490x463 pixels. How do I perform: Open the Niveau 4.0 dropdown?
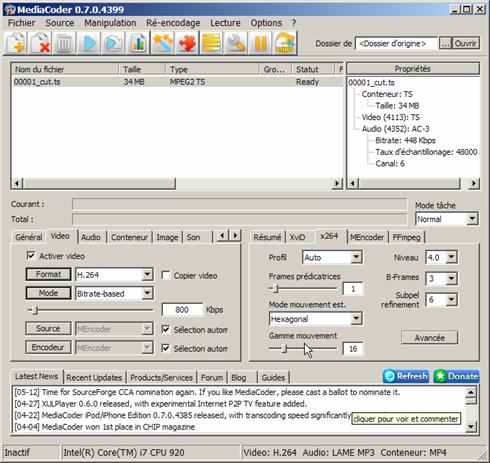(451, 257)
